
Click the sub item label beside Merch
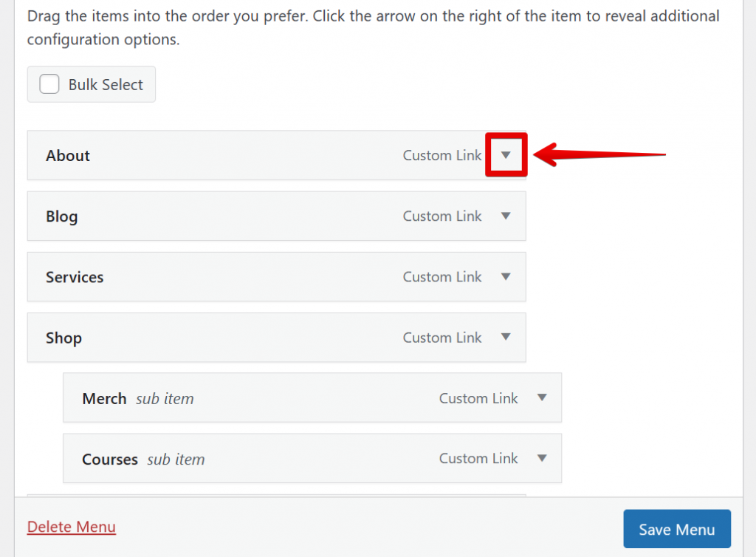(164, 397)
